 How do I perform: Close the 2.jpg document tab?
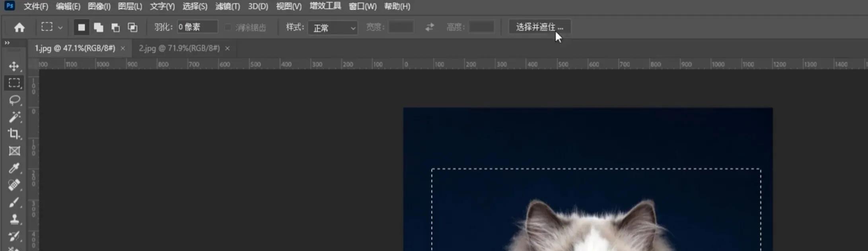point(228,48)
